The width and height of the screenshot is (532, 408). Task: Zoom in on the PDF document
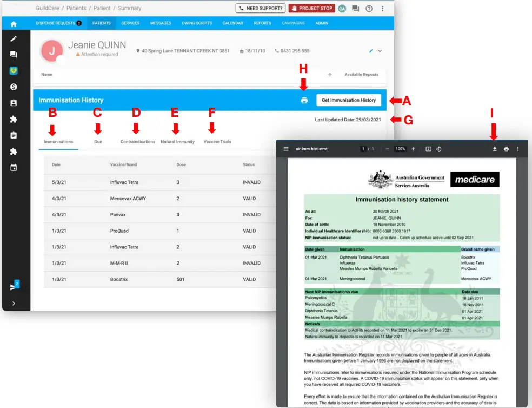click(x=413, y=149)
